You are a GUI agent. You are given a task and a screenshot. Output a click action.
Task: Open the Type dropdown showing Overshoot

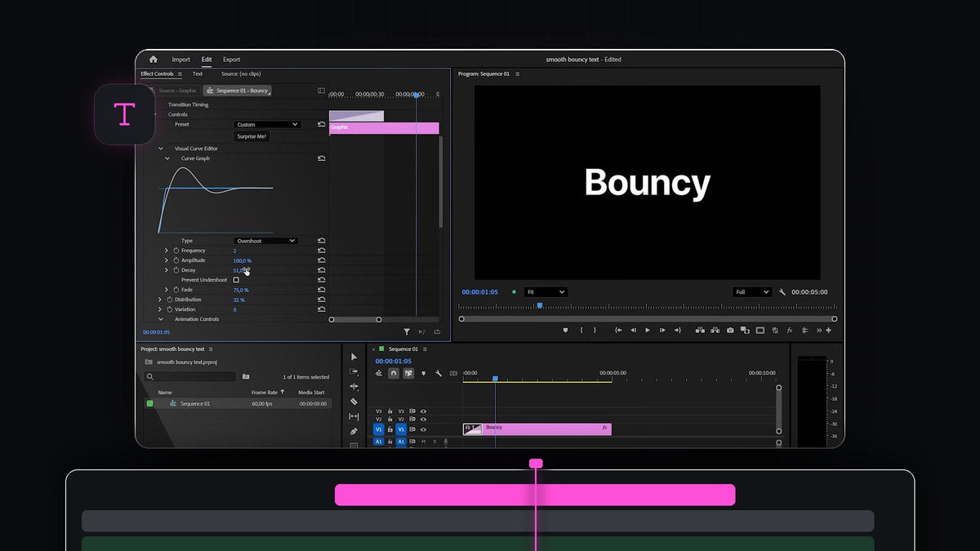265,241
